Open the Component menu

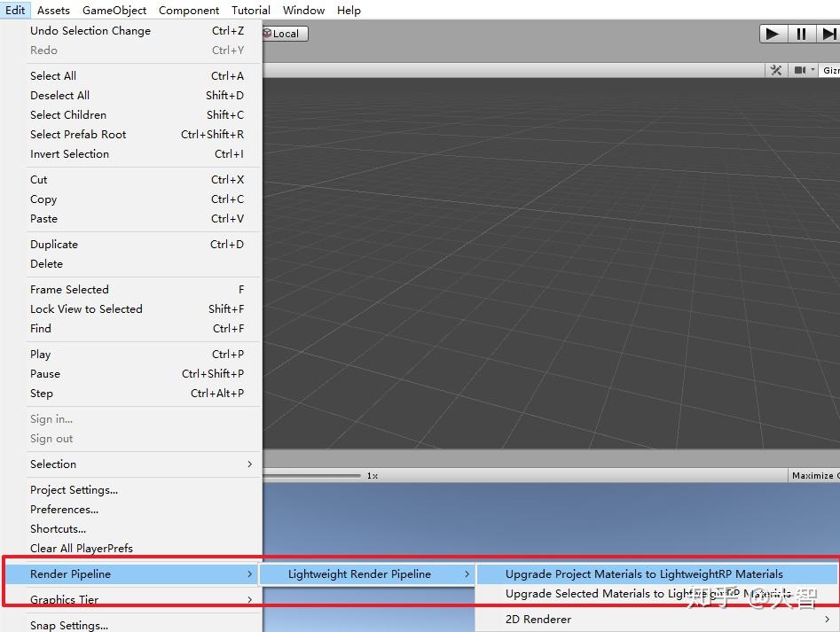click(189, 10)
